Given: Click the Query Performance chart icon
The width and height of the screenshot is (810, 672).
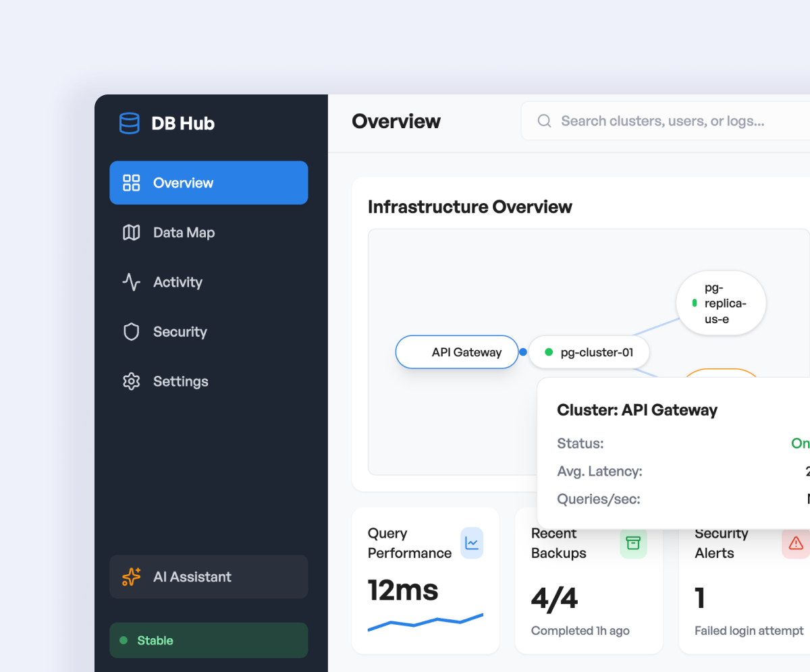Looking at the screenshot, I should [472, 543].
